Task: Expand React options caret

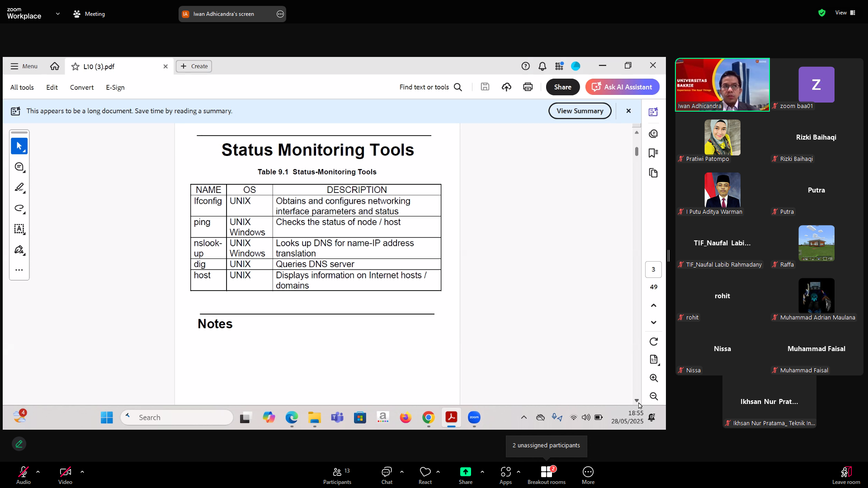Action: click(438, 472)
